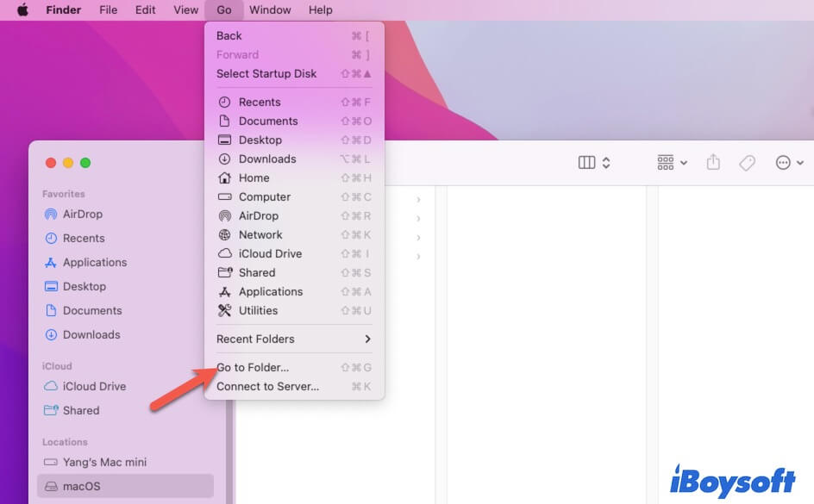Open the Edit menu
The height and width of the screenshot is (504, 814).
pyautogui.click(x=146, y=9)
